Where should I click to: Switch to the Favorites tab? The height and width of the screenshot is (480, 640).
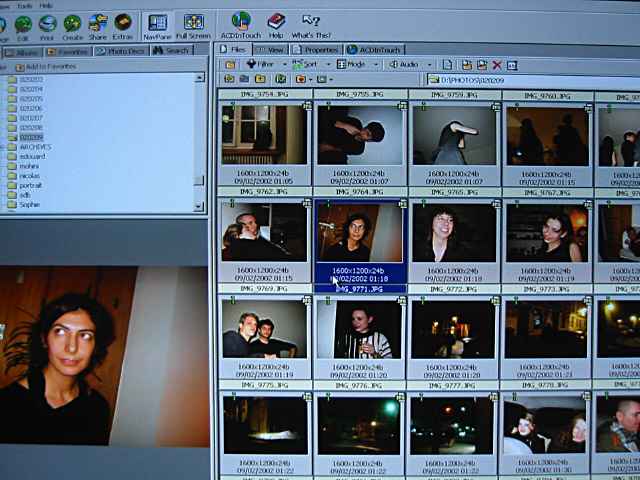pyautogui.click(x=68, y=52)
